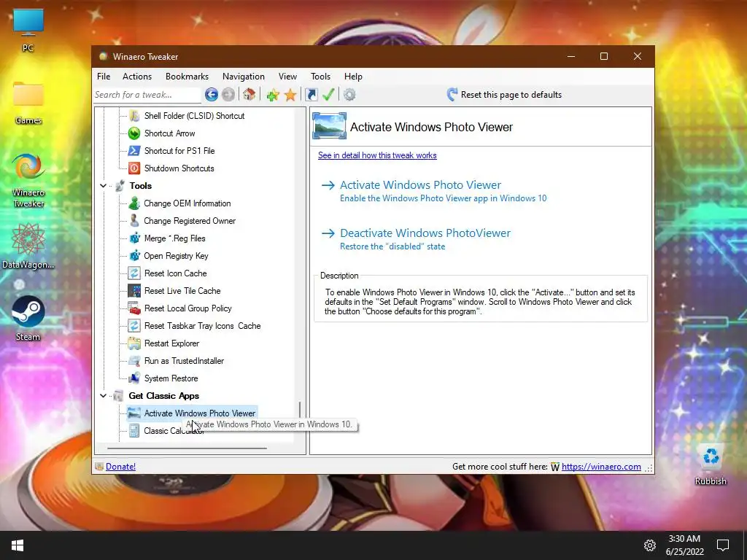Click the Classic Calculator icon
Screen dimensions: 747x560
[134, 431]
